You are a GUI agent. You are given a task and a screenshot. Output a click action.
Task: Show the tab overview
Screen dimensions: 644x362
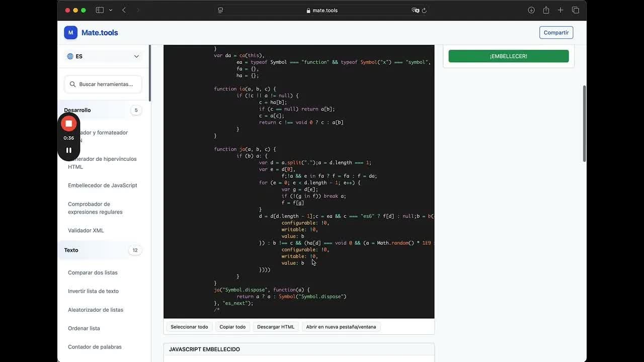click(576, 10)
